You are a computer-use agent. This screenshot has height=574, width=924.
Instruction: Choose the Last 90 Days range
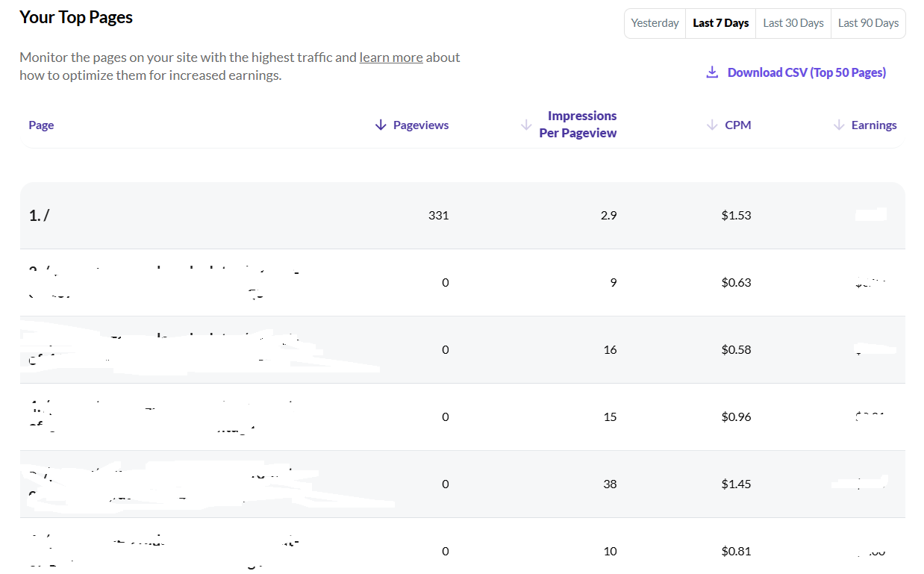(868, 23)
